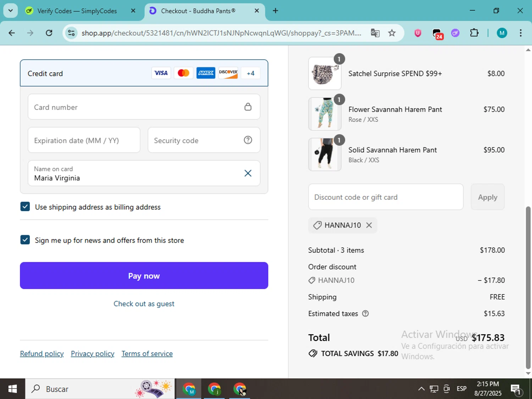Click the Satchel Surprise product thumbnail
This screenshot has height=399, width=532.
(325, 73)
